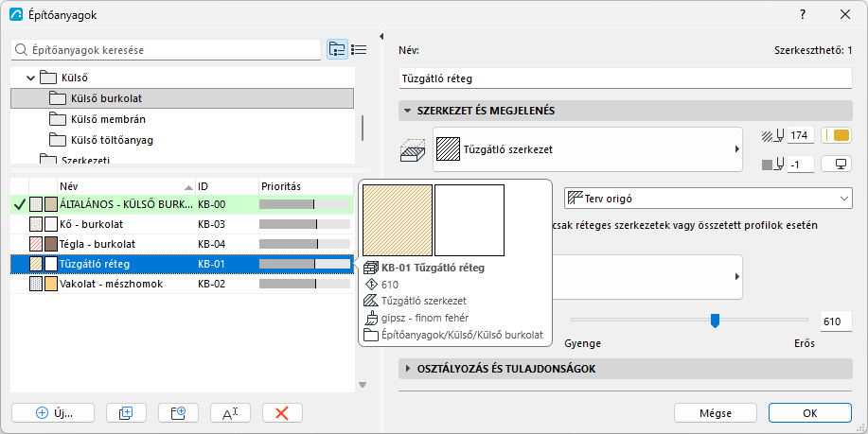Sort list by Prioritás column
Viewport: 868px width, 434px height.
tap(306, 186)
